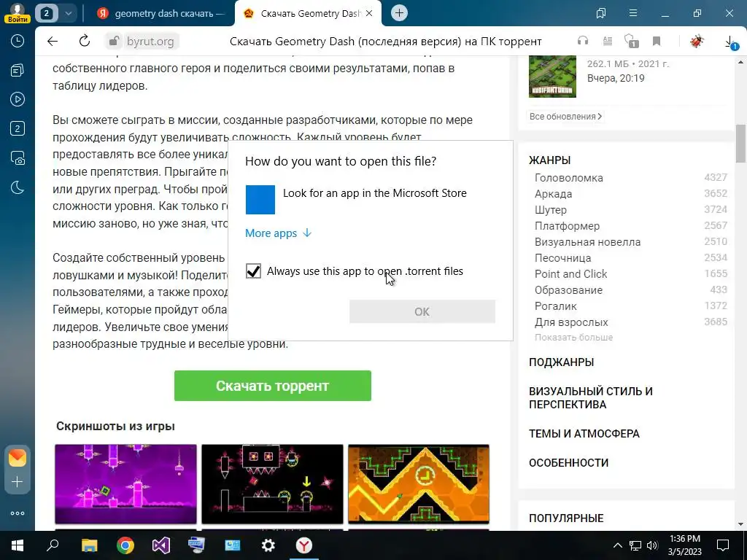Open Windows Start menu

point(18,545)
